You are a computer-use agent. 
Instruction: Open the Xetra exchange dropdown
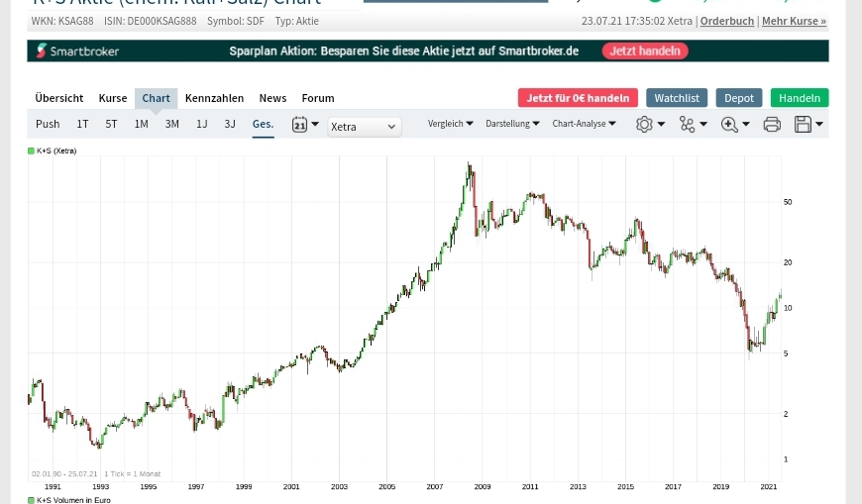pos(364,127)
